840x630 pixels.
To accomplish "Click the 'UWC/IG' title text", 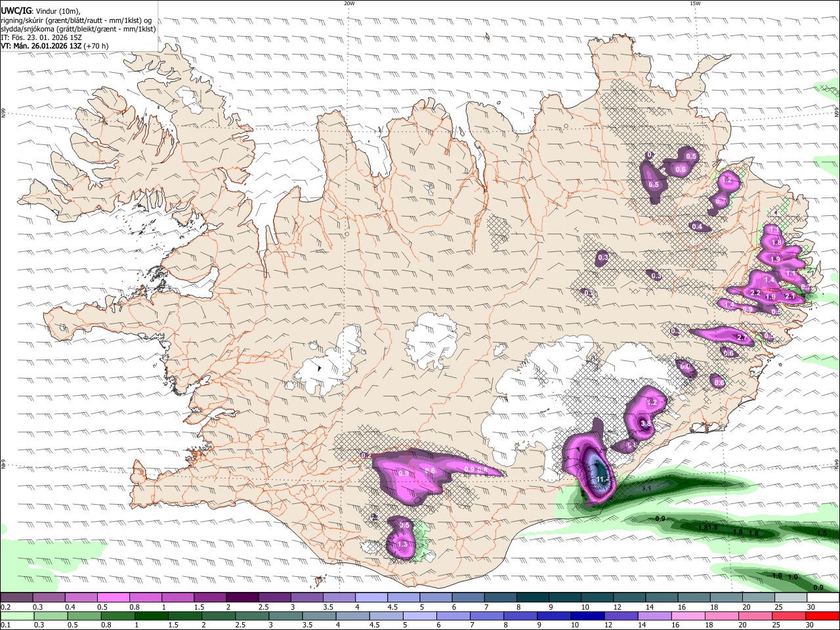I will click(x=16, y=10).
